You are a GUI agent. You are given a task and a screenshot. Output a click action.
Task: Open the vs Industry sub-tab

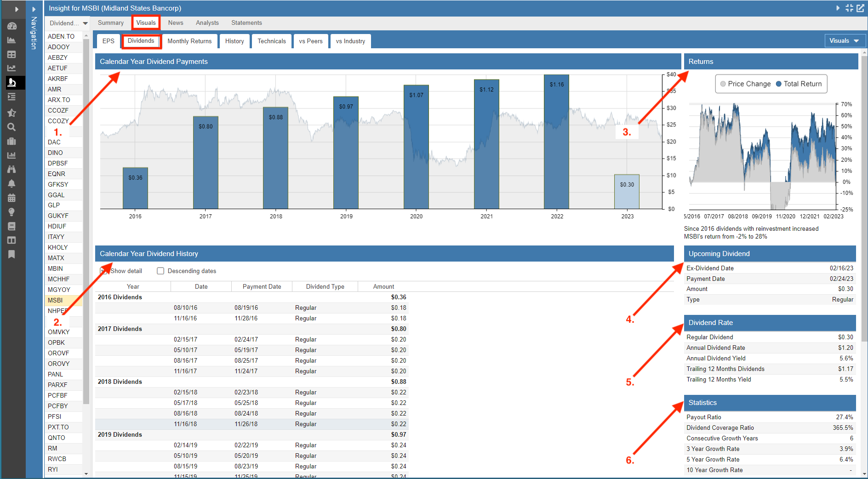coord(350,41)
